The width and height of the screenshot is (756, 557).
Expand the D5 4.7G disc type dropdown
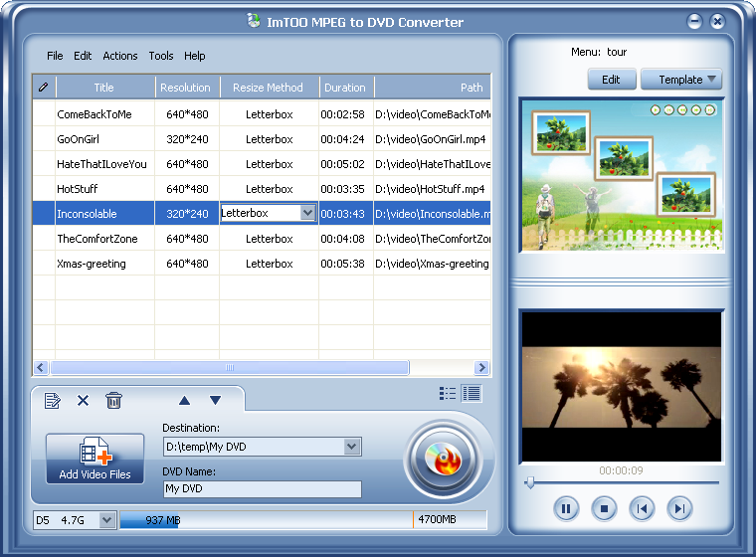[x=107, y=520]
